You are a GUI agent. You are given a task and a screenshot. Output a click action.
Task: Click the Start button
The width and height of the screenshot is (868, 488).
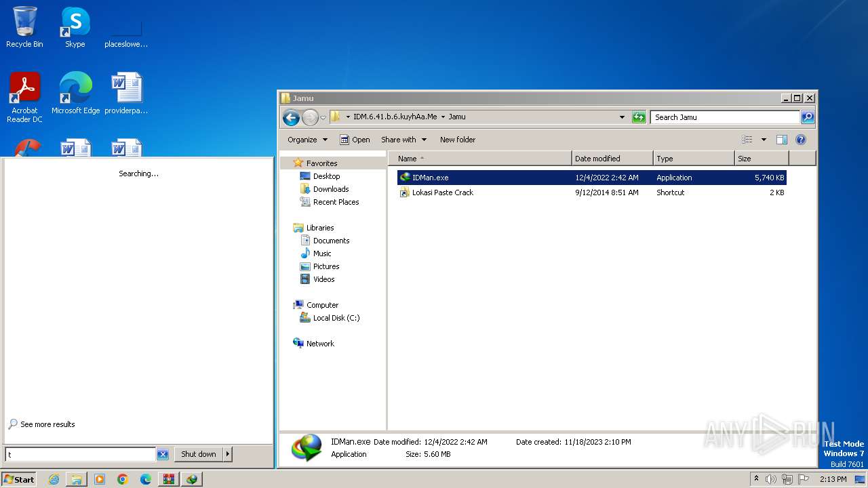[x=19, y=479]
